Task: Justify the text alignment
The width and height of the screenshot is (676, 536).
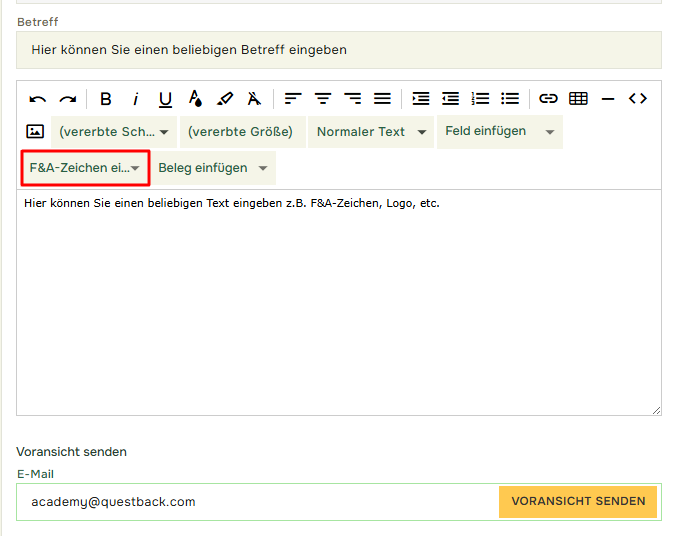Action: tap(382, 99)
